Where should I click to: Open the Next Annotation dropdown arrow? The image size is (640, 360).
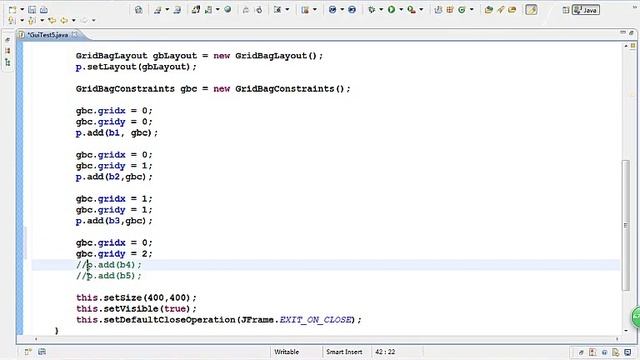click(x=22, y=20)
